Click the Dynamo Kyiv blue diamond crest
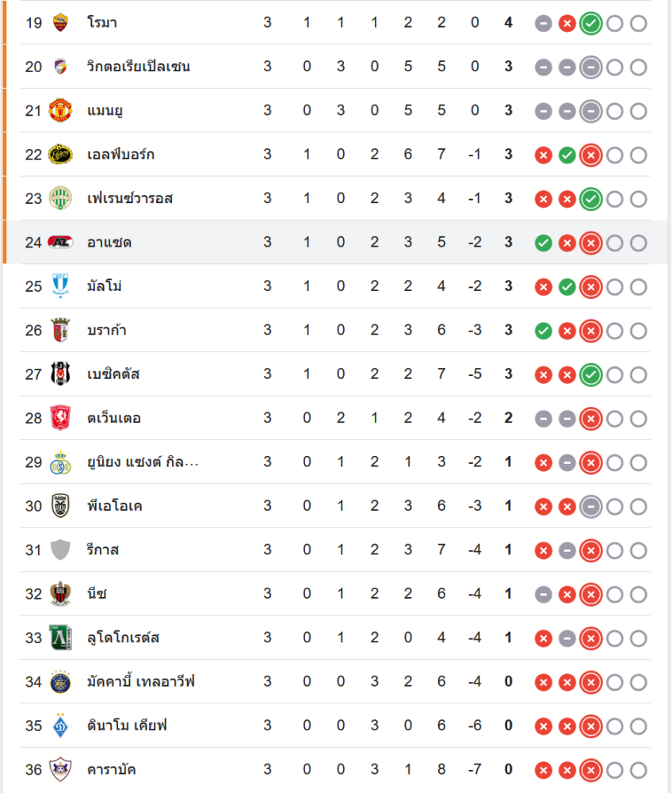This screenshot has width=672, height=793. coord(60,726)
